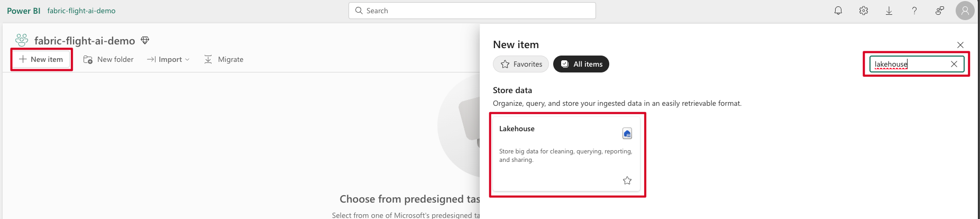The width and height of the screenshot is (980, 219).
Task: Open the help question mark icon
Action: [x=914, y=11]
